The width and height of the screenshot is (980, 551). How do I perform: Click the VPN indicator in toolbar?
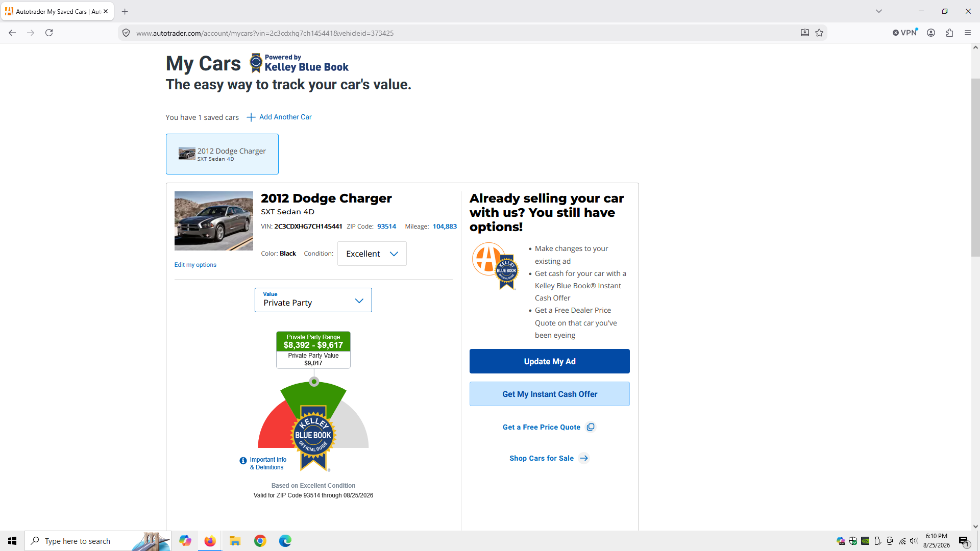tap(905, 33)
